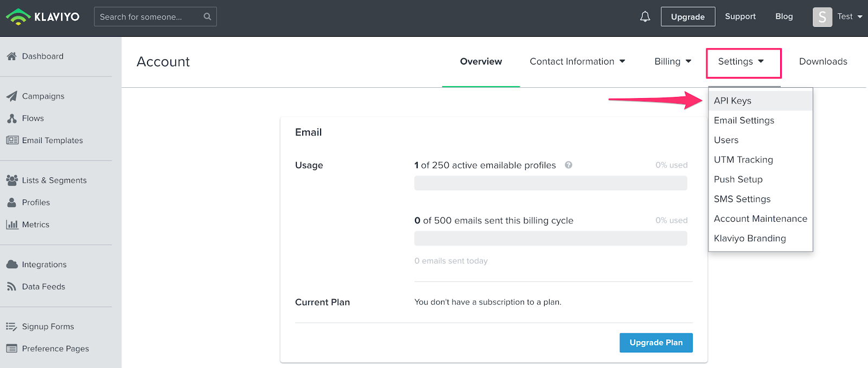This screenshot has height=368, width=868.
Task: Click the Dashboard home icon
Action: pos(11,56)
